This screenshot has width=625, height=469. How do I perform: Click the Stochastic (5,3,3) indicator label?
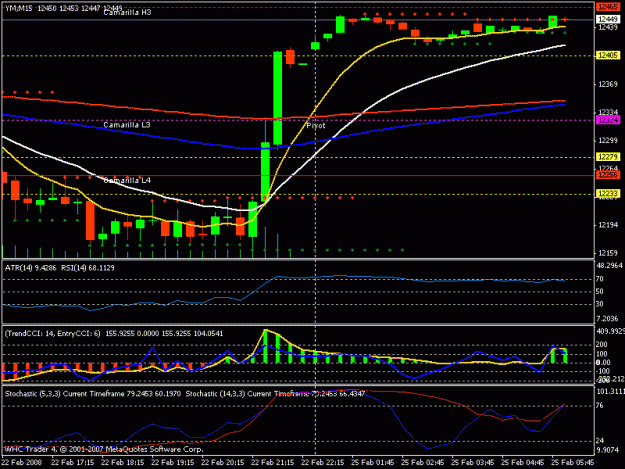[x=92, y=394]
